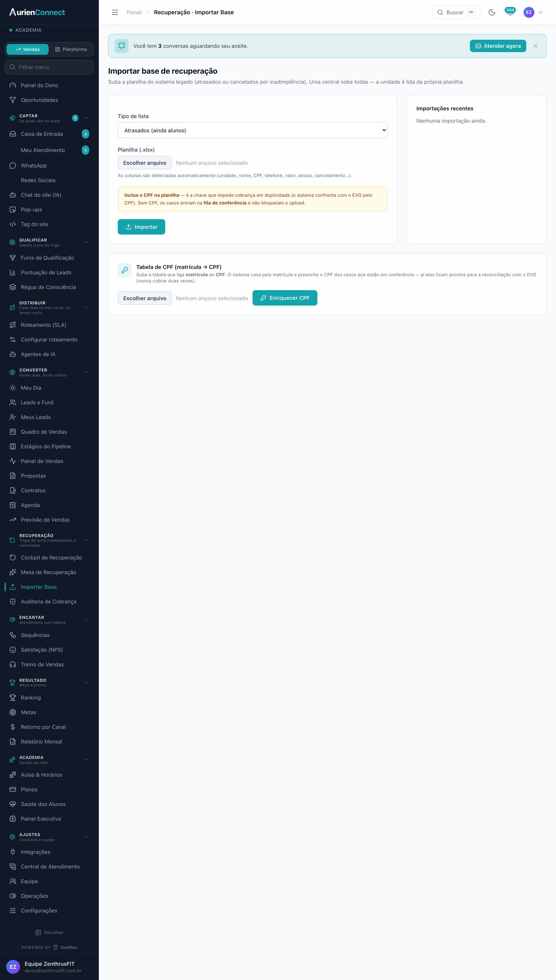
Task: Collapse the ACADEMIA section chevron
Action: click(x=86, y=760)
